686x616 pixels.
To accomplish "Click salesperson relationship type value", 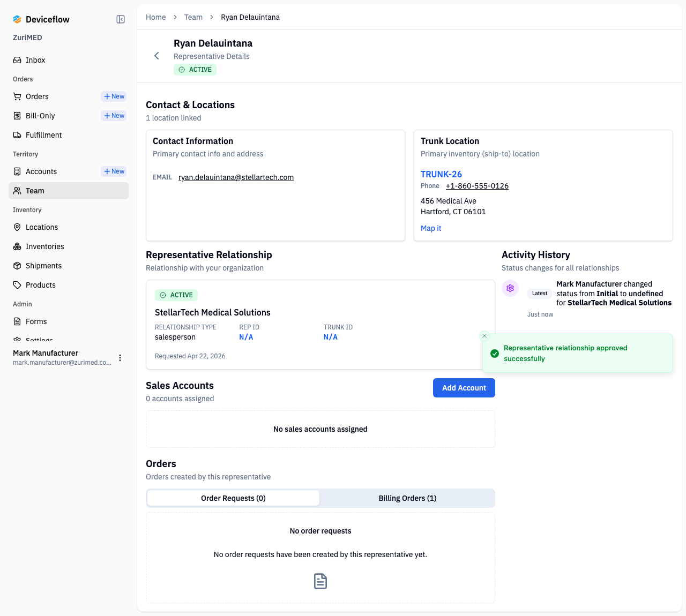I will click(x=175, y=337).
